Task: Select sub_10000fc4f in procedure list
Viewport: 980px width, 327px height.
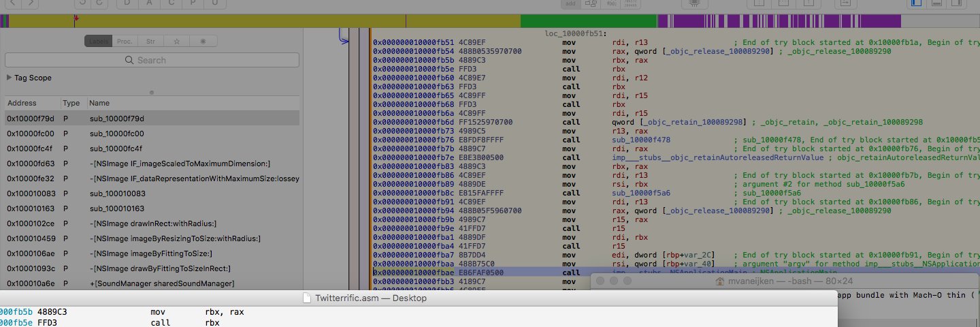Action: click(152, 149)
